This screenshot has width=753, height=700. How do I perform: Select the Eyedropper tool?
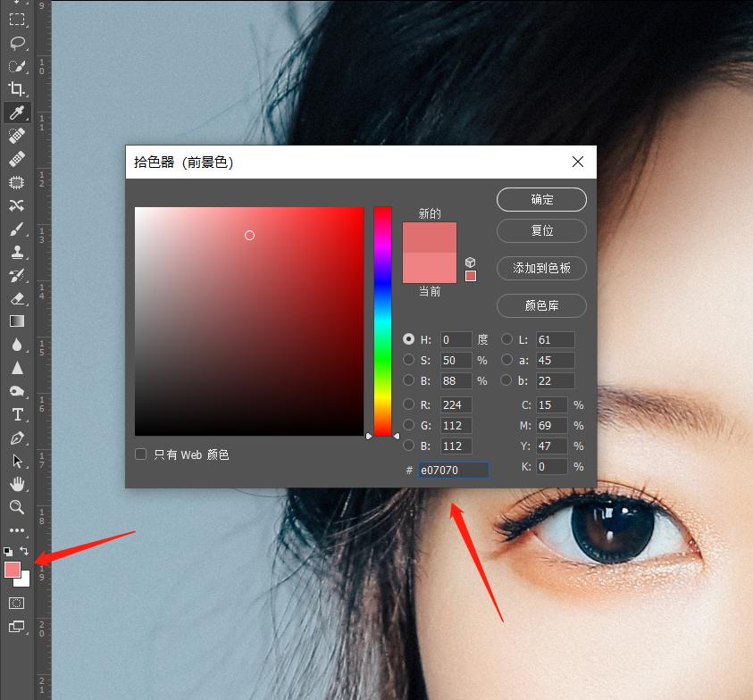point(17,112)
